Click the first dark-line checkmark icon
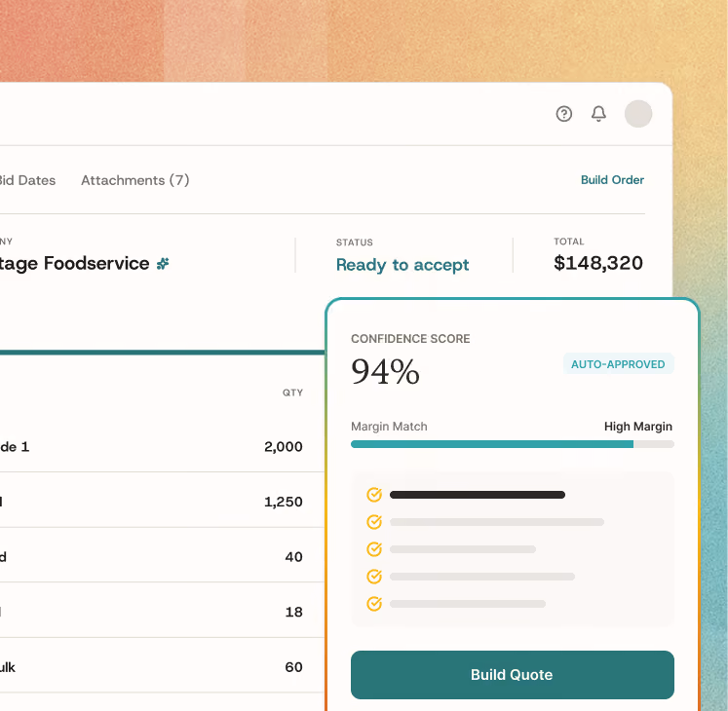Viewport: 728px width, 711px height. pyautogui.click(x=374, y=495)
